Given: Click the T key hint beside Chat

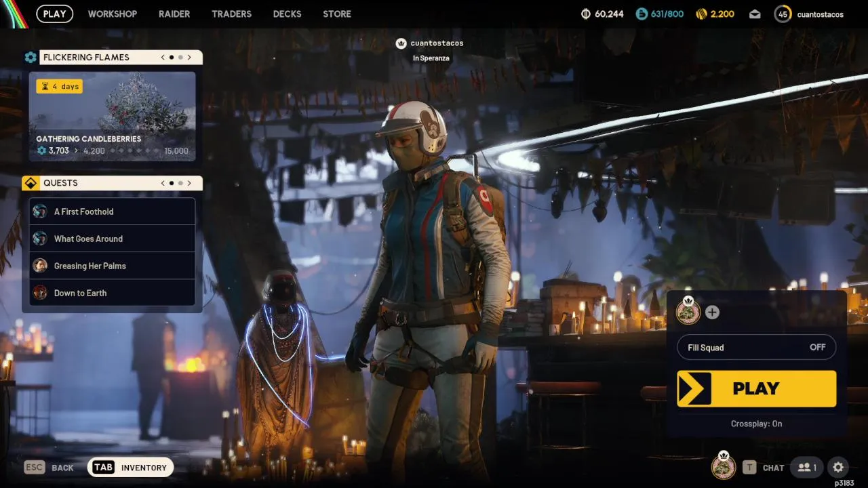Looking at the screenshot, I should (x=749, y=468).
